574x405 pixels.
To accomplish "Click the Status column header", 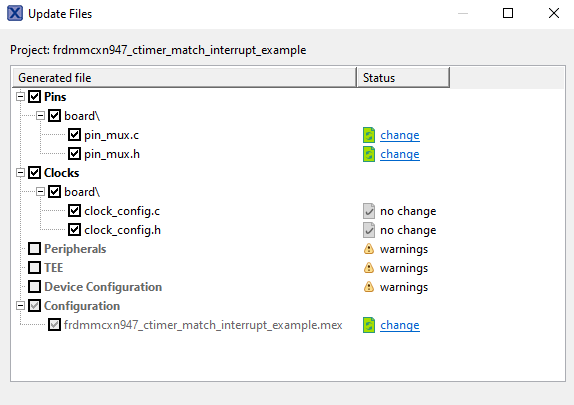I will click(403, 78).
